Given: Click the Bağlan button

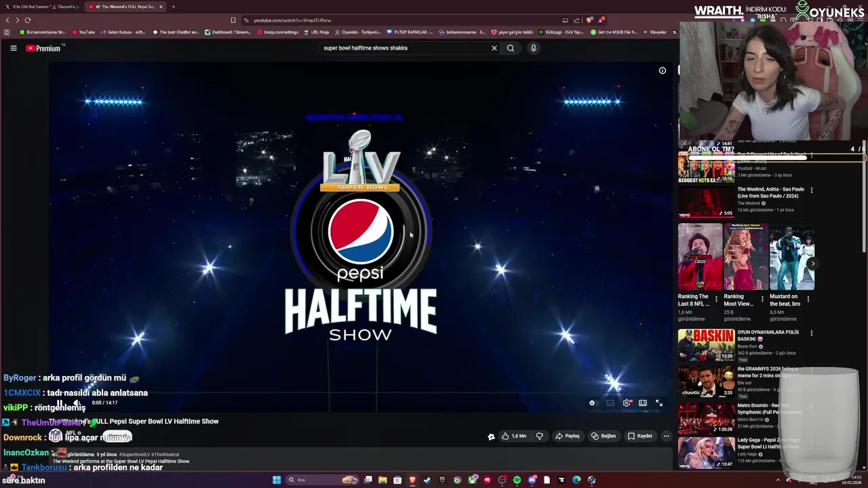Looking at the screenshot, I should click(x=604, y=436).
